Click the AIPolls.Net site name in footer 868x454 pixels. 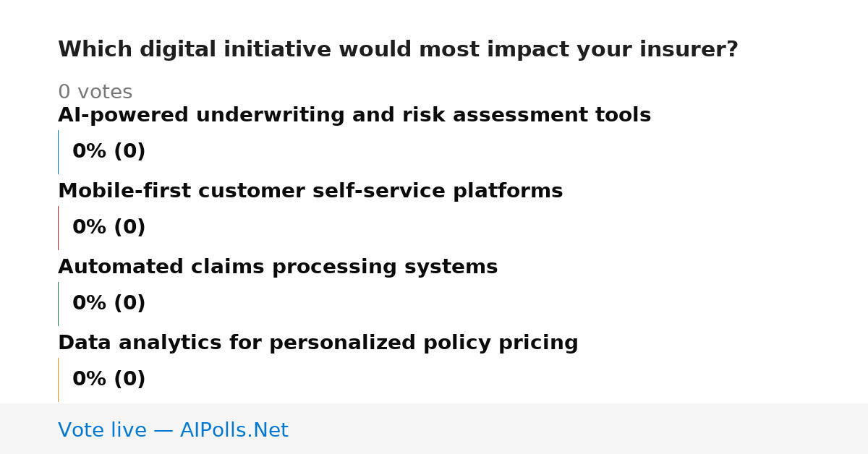(x=234, y=431)
